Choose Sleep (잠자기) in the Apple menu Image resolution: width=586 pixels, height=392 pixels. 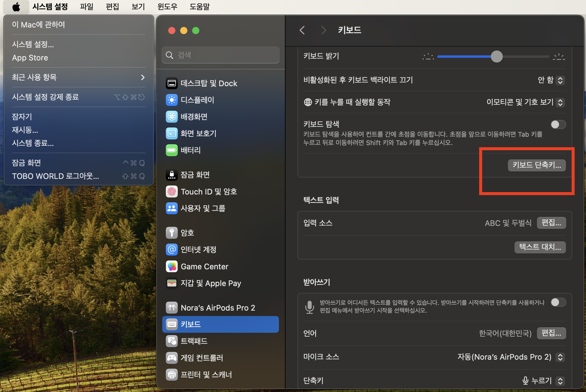22,117
